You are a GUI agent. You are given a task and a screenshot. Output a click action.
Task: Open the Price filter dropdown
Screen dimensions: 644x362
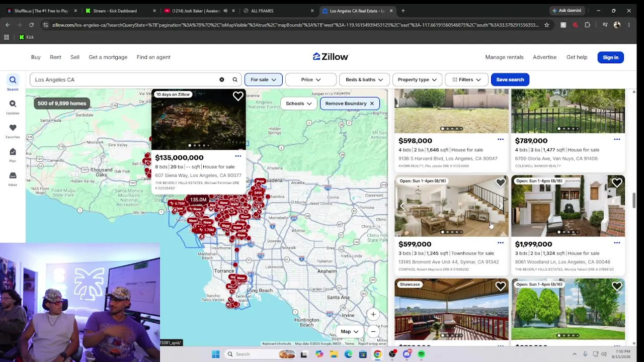coord(311,79)
